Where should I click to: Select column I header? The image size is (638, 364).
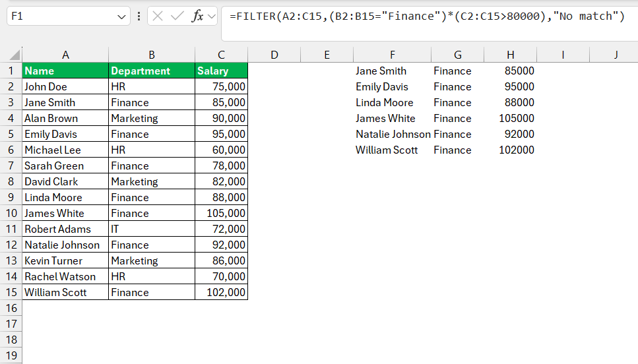click(563, 55)
